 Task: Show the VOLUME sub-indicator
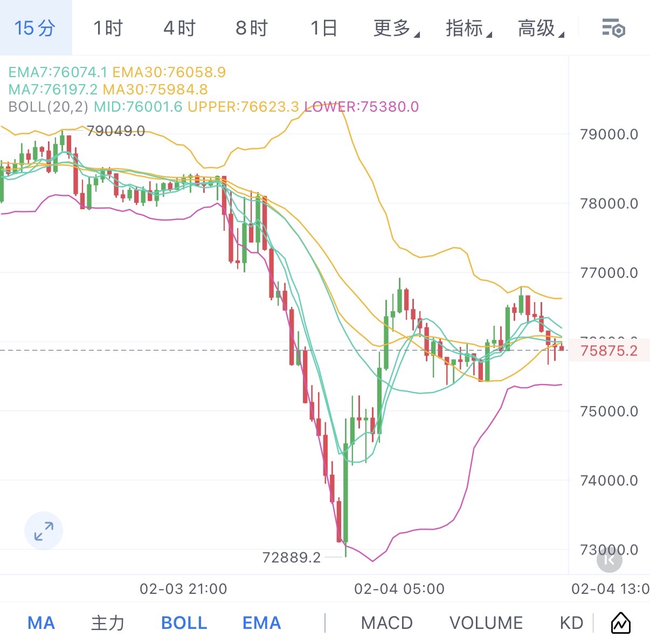pos(486,623)
